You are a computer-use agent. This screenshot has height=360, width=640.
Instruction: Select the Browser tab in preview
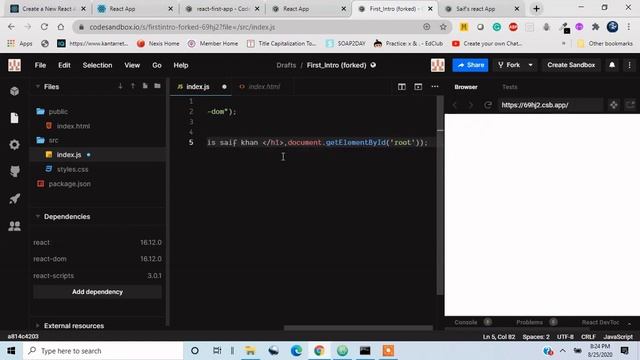click(466, 87)
